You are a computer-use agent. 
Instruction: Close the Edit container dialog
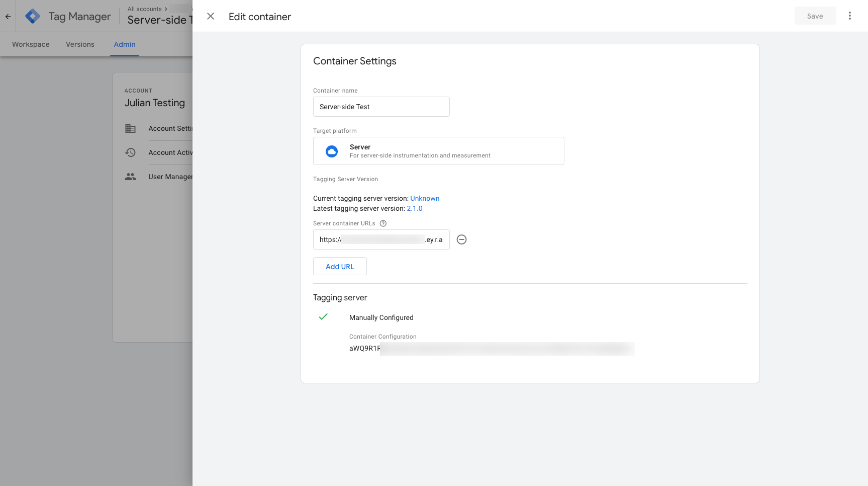[210, 16]
